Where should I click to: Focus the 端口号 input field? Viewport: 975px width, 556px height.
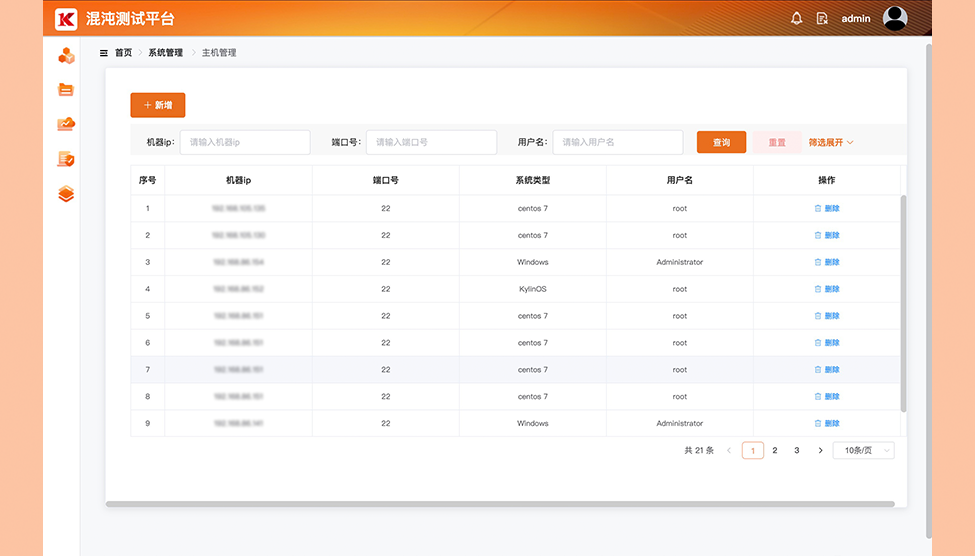432,142
